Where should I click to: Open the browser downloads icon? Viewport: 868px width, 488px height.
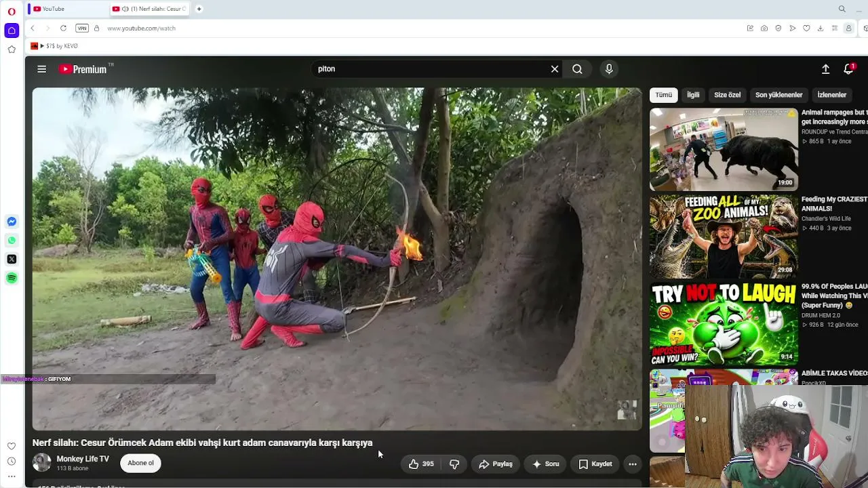[x=821, y=28]
